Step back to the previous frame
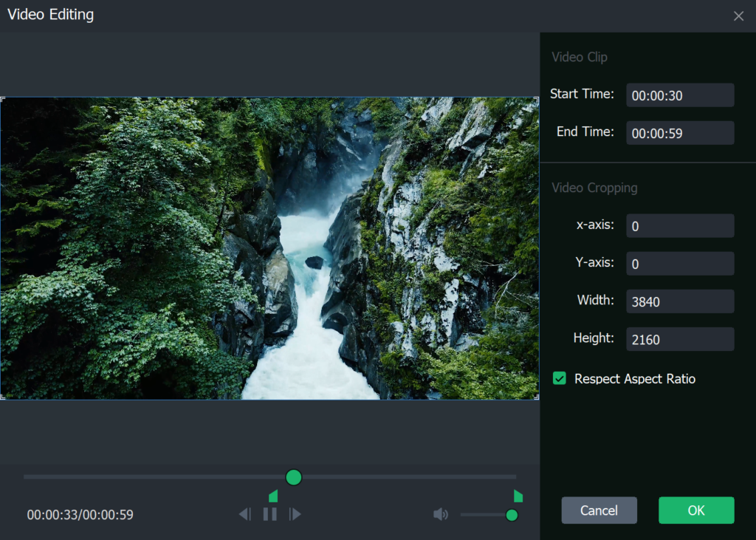756x540 pixels. click(x=245, y=514)
